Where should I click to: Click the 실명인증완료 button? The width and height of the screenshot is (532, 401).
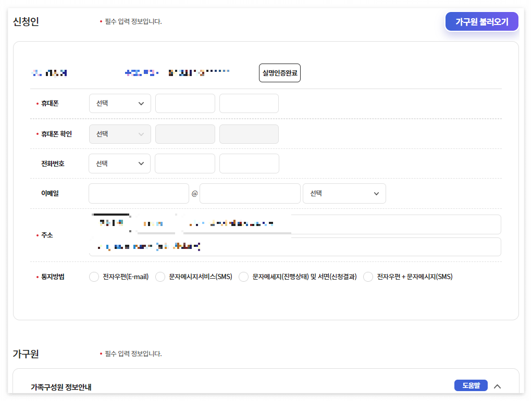tap(279, 72)
